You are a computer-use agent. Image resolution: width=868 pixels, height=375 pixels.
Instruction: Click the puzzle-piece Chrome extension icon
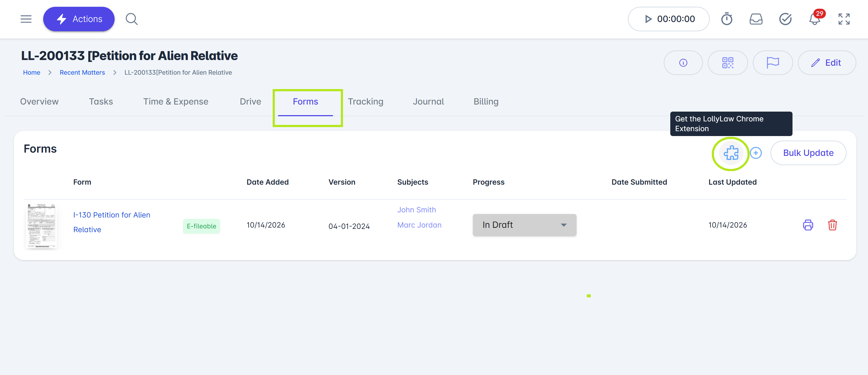tap(731, 153)
